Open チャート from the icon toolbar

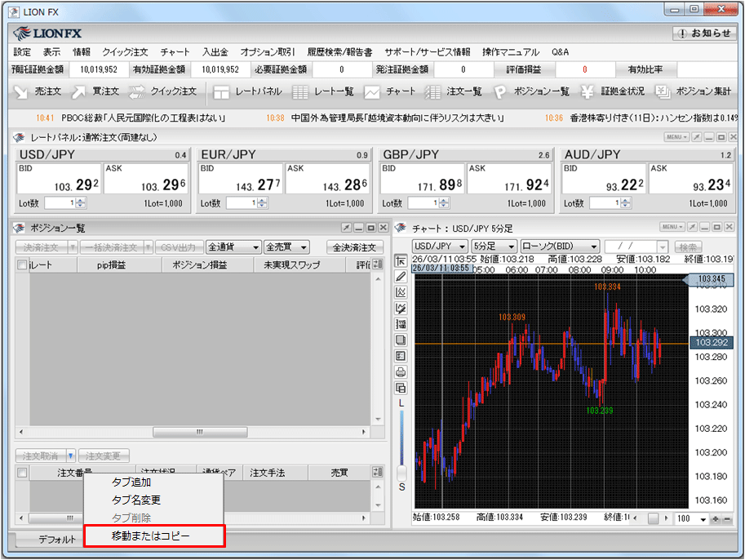[389, 91]
